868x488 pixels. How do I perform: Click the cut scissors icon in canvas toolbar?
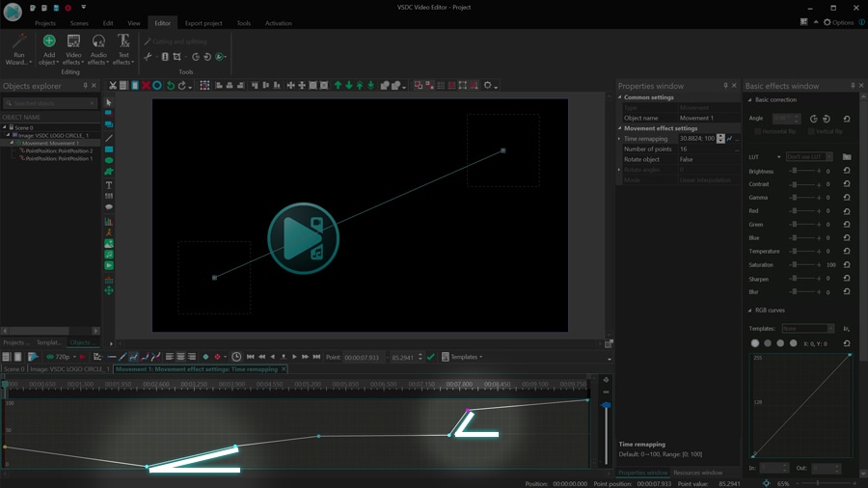[x=113, y=85]
